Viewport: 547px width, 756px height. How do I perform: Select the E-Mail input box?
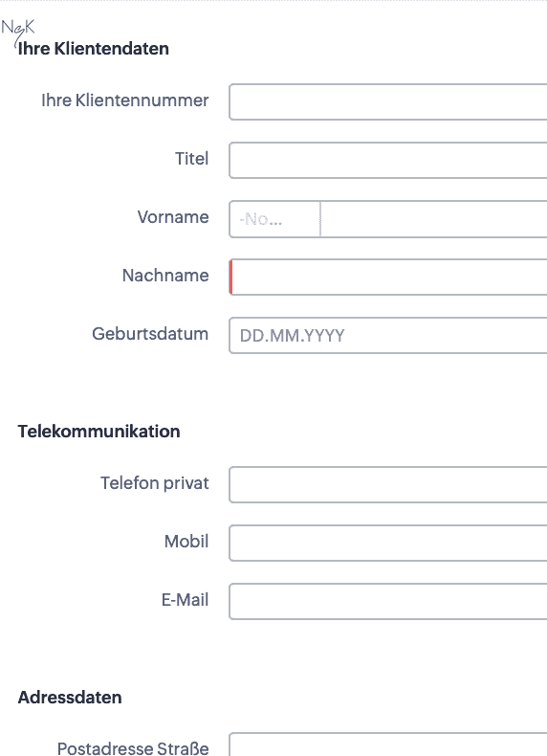(388, 601)
